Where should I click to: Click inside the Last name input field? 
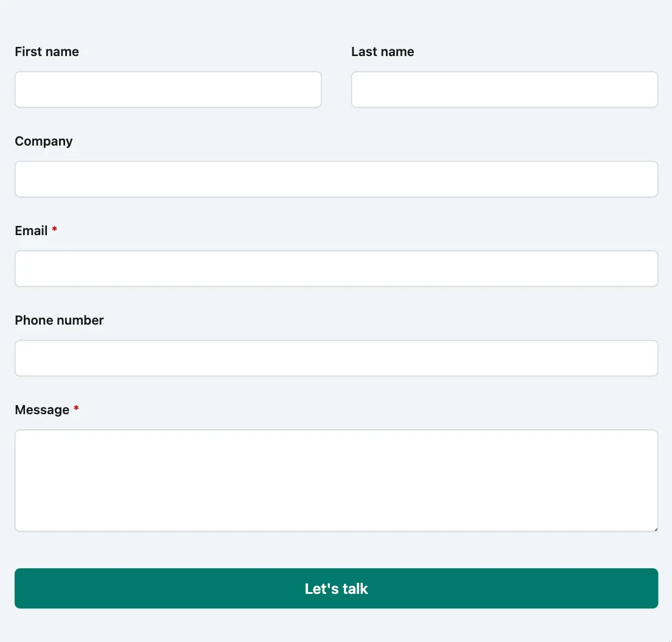pyautogui.click(x=504, y=89)
